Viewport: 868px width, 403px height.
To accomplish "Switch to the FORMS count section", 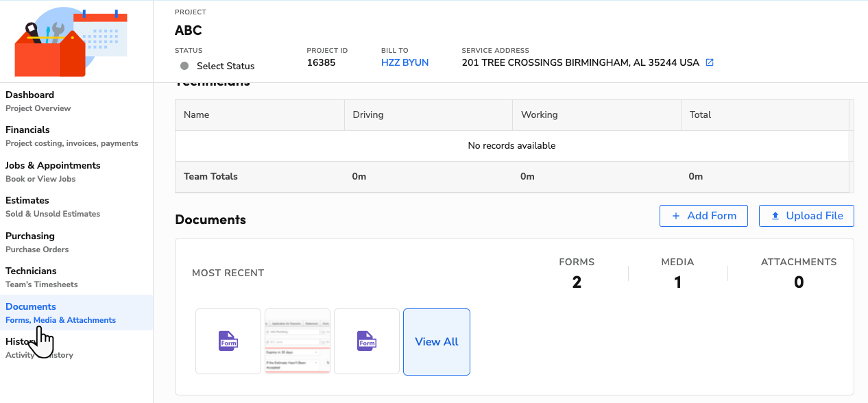I will coord(577,272).
